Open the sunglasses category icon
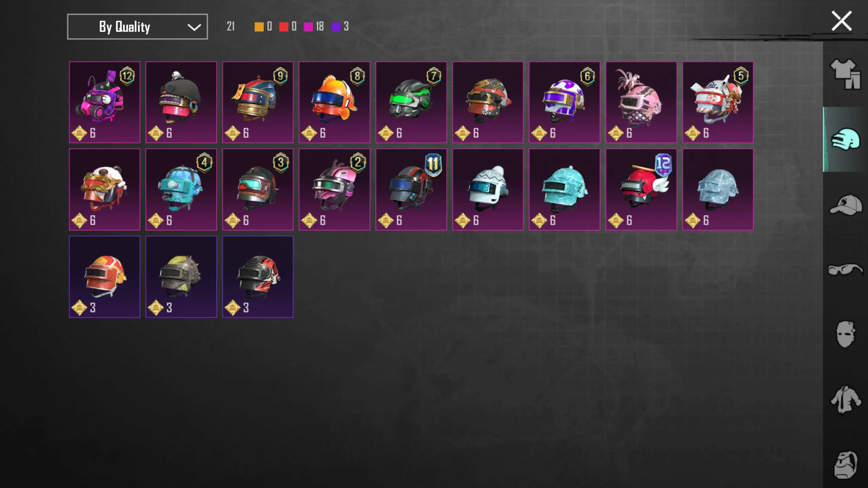The height and width of the screenshot is (488, 868). (845, 270)
